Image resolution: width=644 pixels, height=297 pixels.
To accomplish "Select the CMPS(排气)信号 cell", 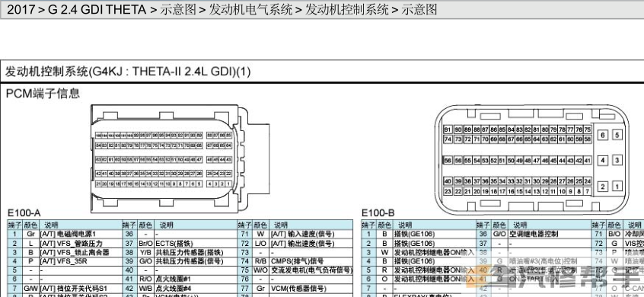I will pyautogui.click(x=311, y=261).
